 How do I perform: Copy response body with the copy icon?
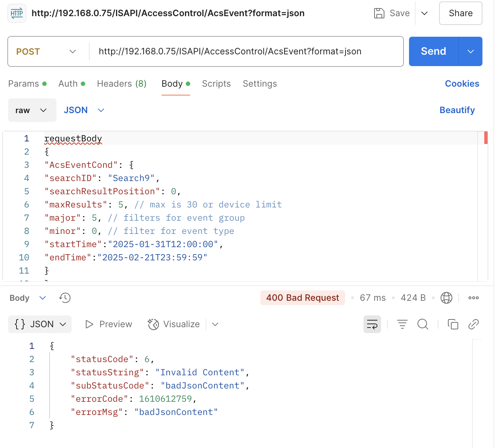453,324
